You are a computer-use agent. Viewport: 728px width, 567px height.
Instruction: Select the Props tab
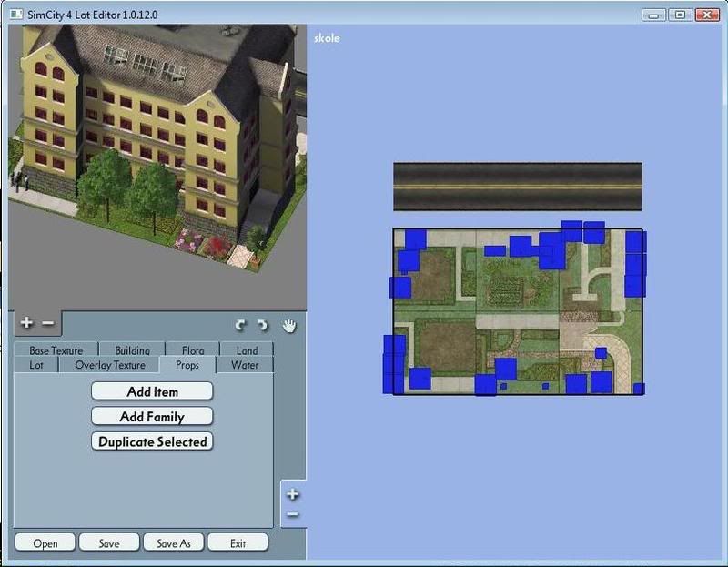pyautogui.click(x=187, y=365)
